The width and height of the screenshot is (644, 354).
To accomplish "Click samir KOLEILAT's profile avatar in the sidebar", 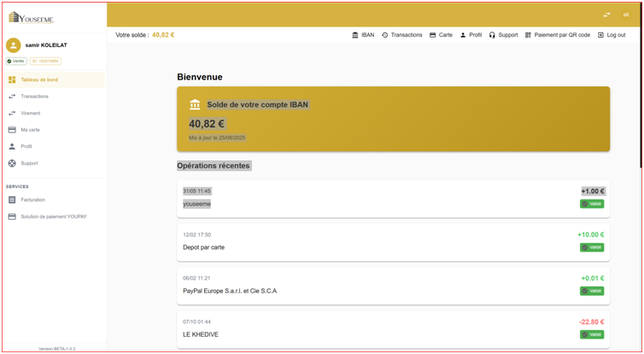I will point(14,45).
